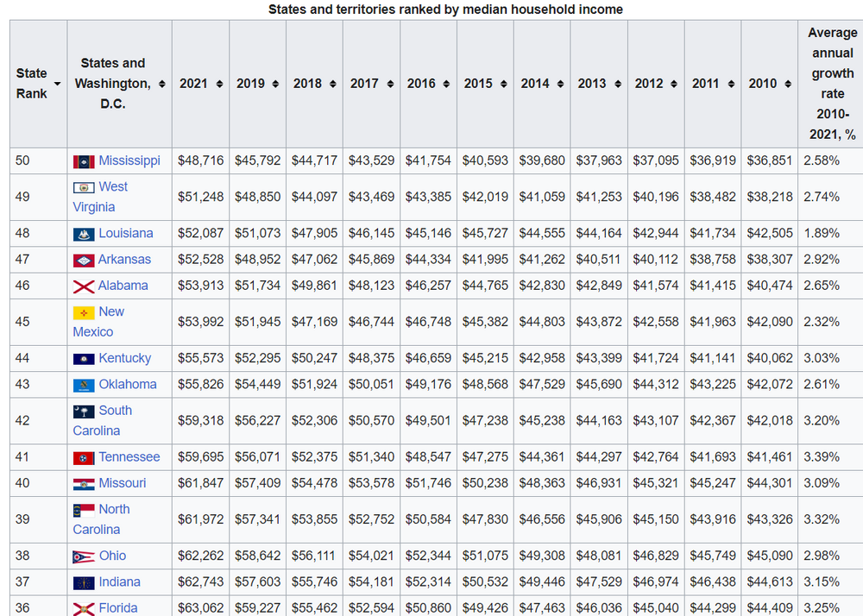Open the Oklahoma state link
Screen dimensions: 863x616
[128, 384]
